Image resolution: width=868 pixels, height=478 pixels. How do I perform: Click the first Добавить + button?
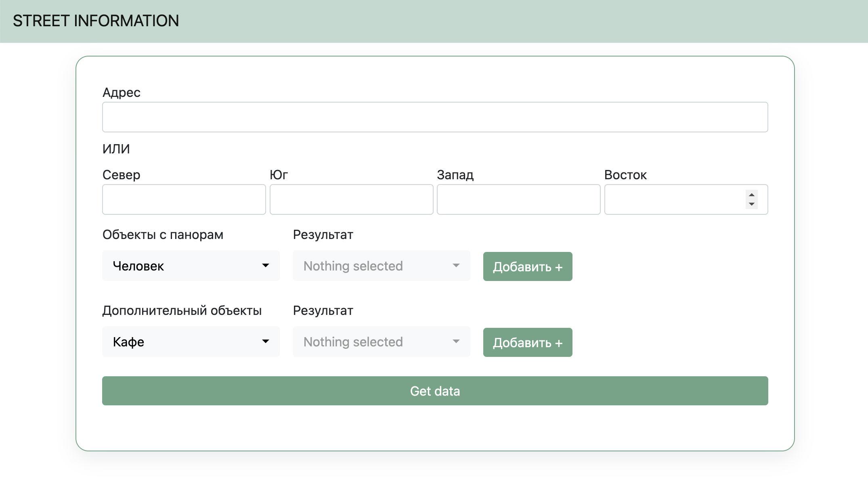(527, 266)
